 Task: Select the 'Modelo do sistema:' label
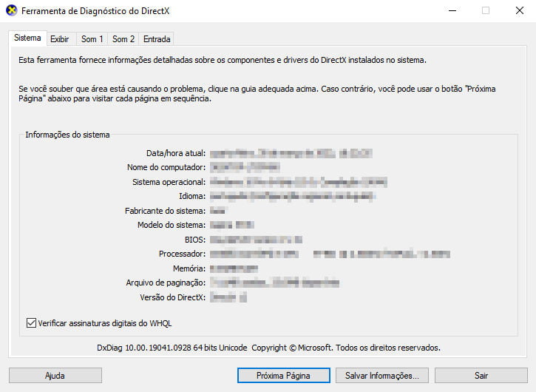click(172, 225)
